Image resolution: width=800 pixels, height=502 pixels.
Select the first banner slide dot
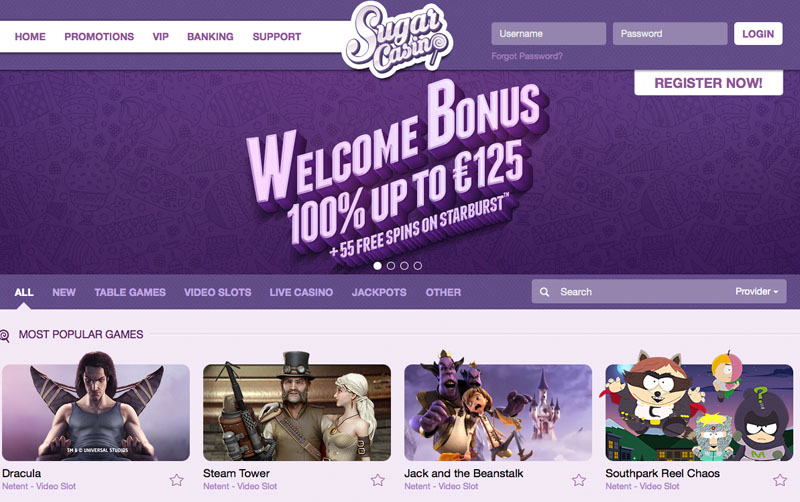pyautogui.click(x=378, y=266)
